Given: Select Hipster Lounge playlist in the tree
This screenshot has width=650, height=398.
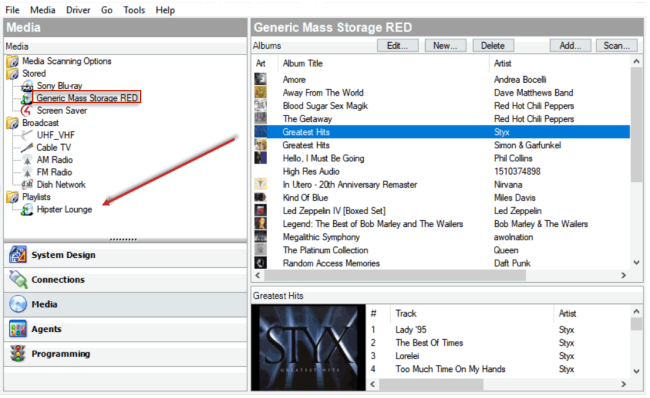Looking at the screenshot, I should [64, 209].
